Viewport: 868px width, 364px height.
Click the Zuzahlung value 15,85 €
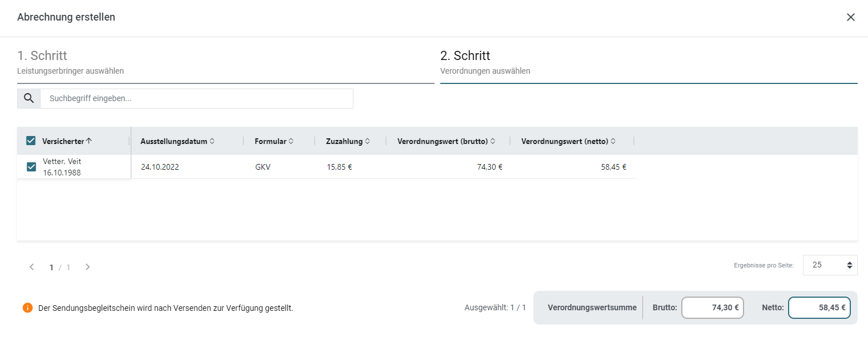340,167
